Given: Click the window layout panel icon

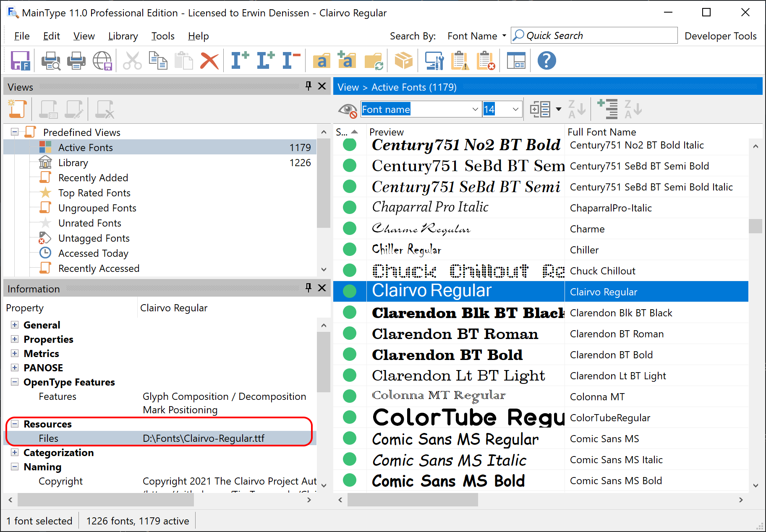Looking at the screenshot, I should point(516,61).
